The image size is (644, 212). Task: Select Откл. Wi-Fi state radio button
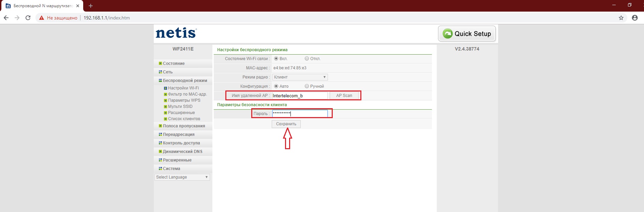[x=307, y=59]
